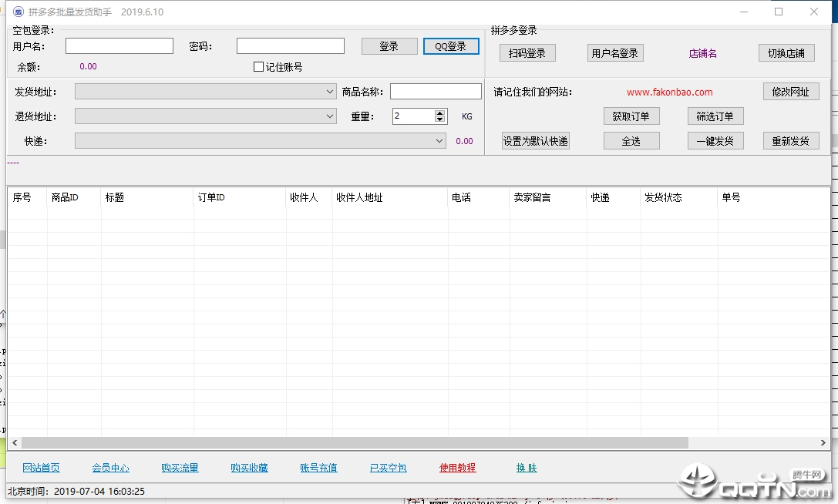This screenshot has width=838, height=504.
Task: Open the 已买空包 link
Action: click(388, 468)
